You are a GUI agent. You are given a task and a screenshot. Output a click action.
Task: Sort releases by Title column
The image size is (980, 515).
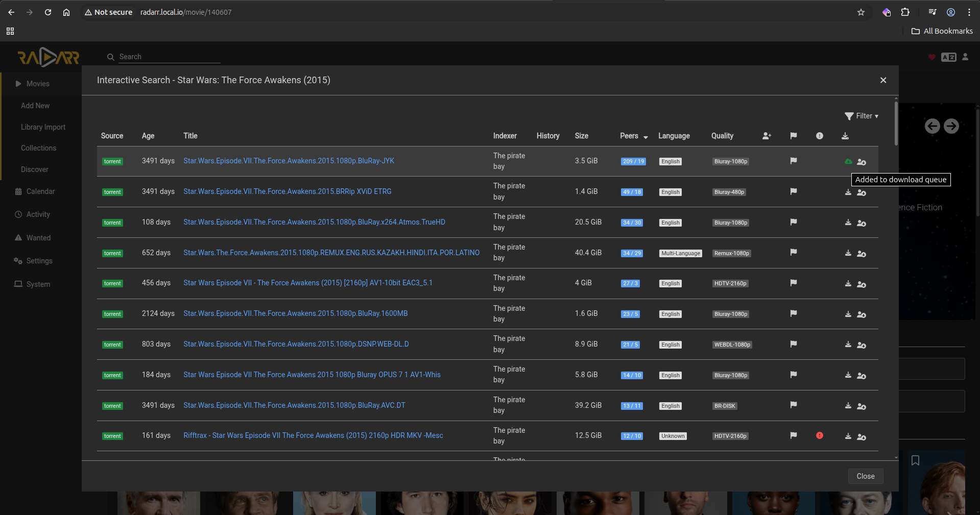click(x=190, y=136)
